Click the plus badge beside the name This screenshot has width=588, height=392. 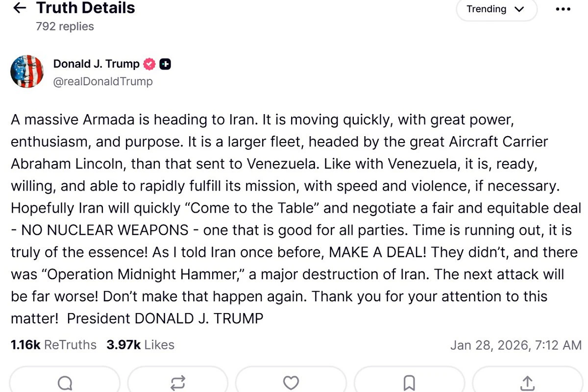(x=165, y=64)
